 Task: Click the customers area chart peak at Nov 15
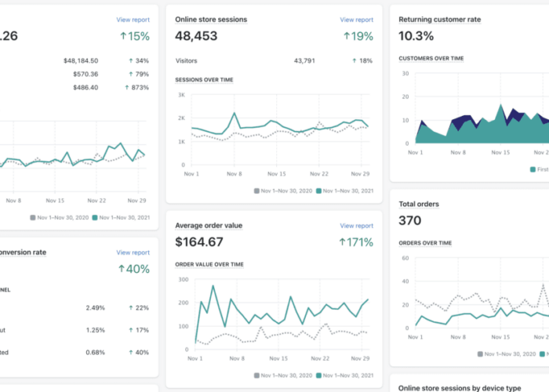500,104
